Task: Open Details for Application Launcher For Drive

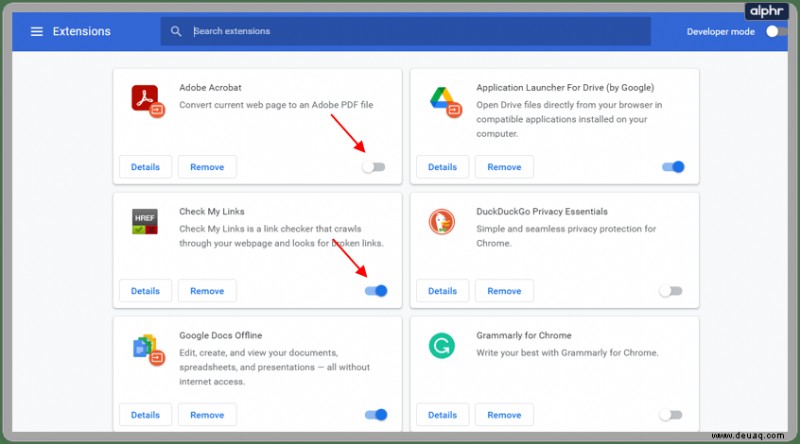Action: (442, 167)
